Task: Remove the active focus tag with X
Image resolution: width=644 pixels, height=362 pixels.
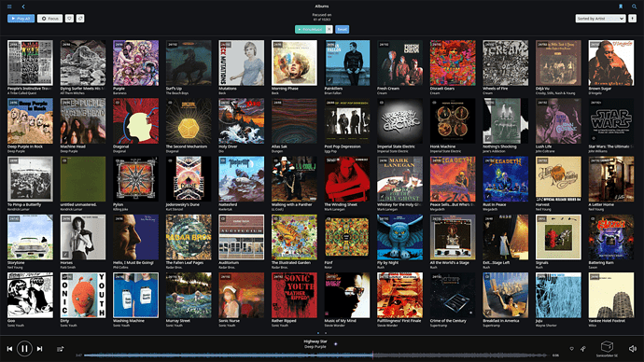Action: pyautogui.click(x=329, y=29)
